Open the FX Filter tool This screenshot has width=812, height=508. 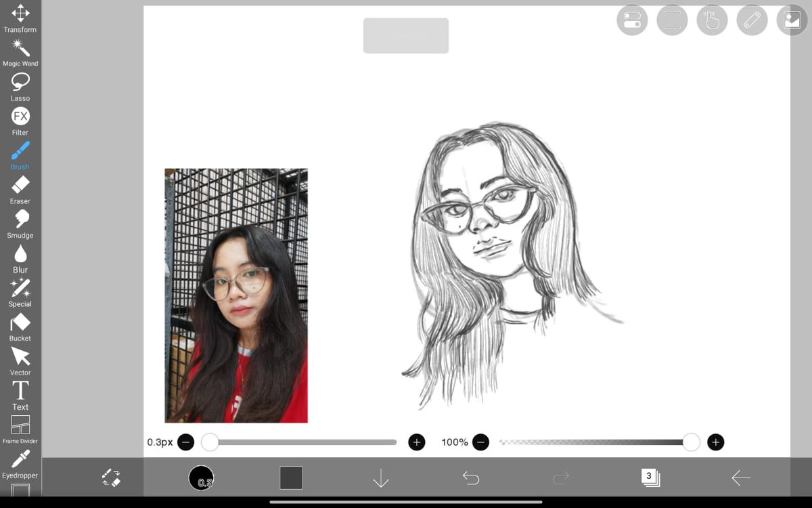20,121
